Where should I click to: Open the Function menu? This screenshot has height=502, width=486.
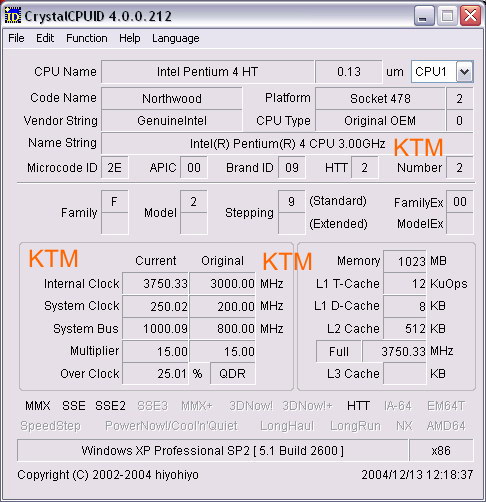tap(87, 38)
